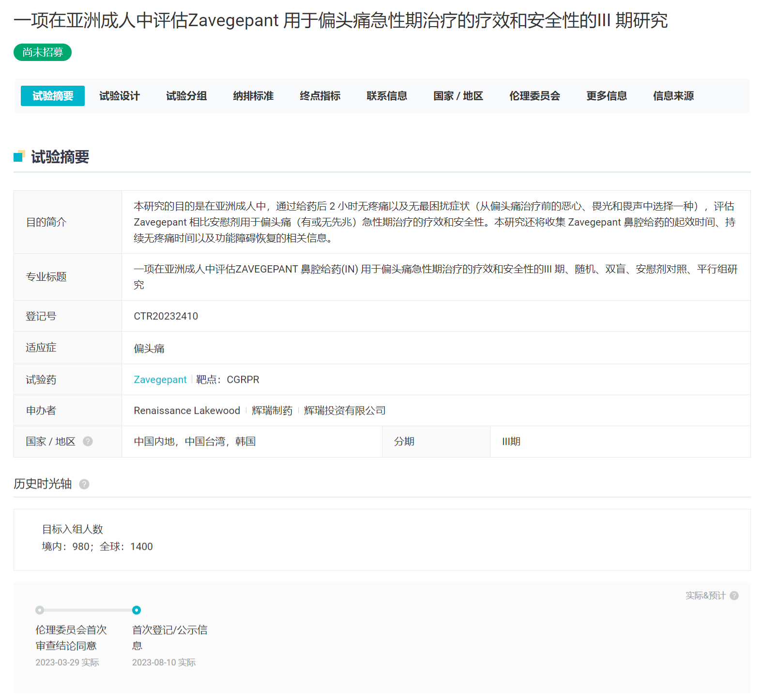Click help icon next to 实际&预计
The height and width of the screenshot is (700, 764).
coord(734,595)
